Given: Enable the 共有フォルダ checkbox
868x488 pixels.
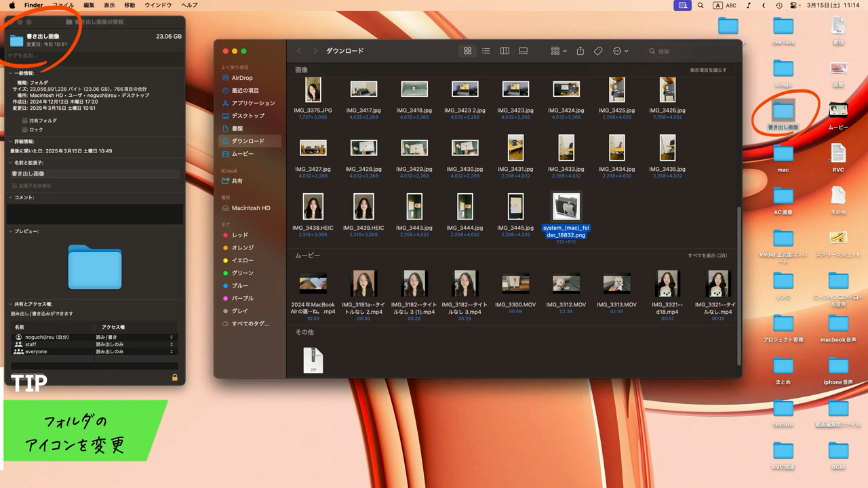Looking at the screenshot, I should coord(25,121).
